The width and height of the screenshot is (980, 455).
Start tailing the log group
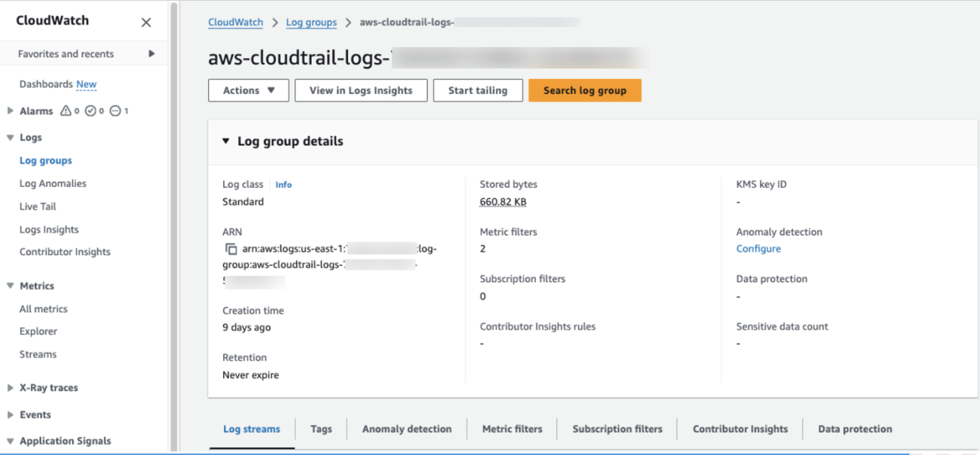[477, 90]
